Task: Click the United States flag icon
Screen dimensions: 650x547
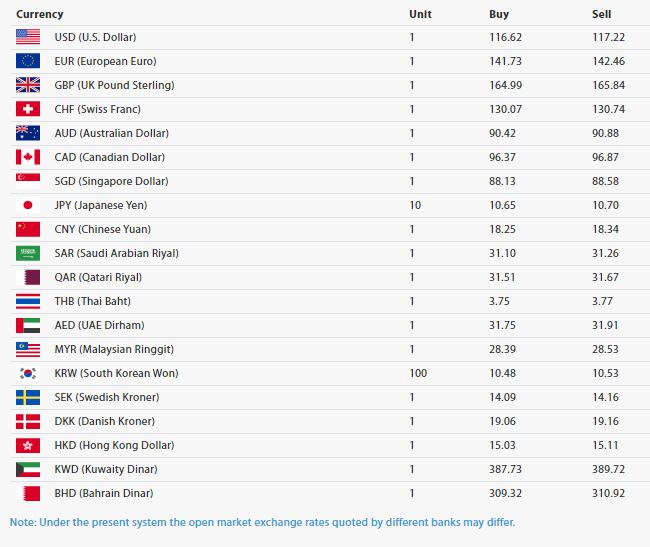Action: 28,37
